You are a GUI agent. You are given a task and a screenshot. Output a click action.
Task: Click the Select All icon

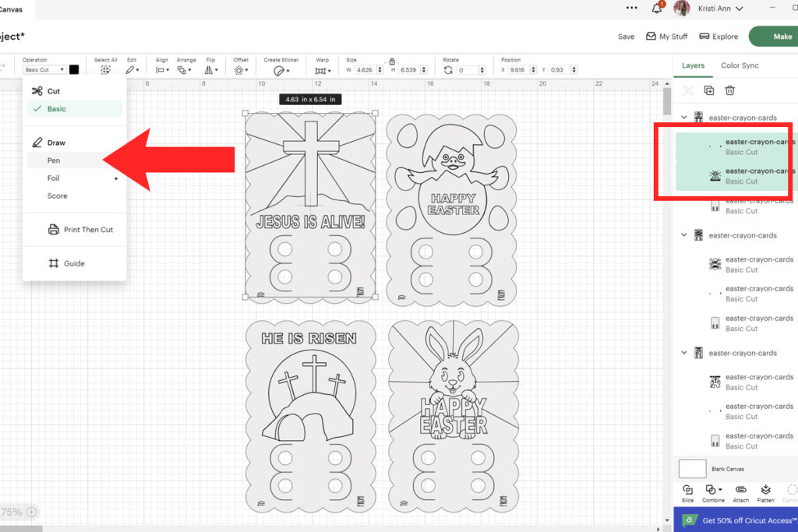pyautogui.click(x=106, y=69)
